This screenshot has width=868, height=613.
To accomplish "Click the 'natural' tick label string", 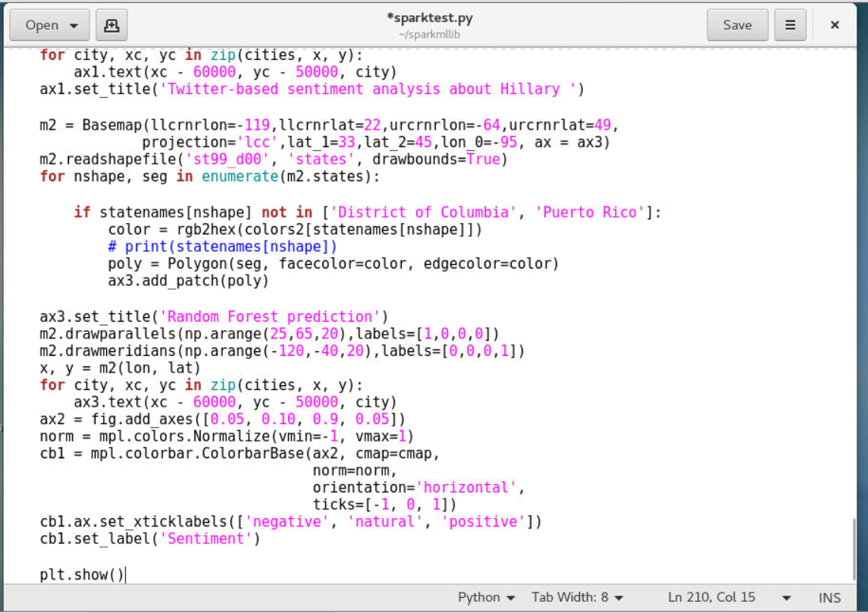I will [x=385, y=522].
